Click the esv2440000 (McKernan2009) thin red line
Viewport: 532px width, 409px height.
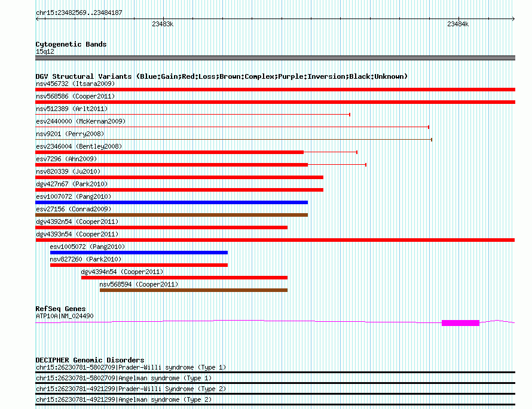[x=233, y=127]
